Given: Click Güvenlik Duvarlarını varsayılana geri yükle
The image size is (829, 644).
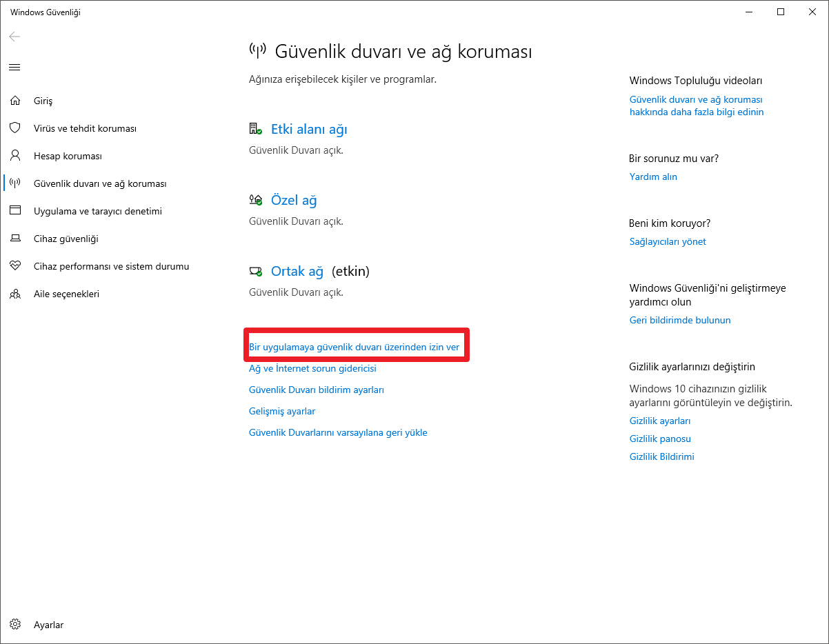Looking at the screenshot, I should pos(338,432).
